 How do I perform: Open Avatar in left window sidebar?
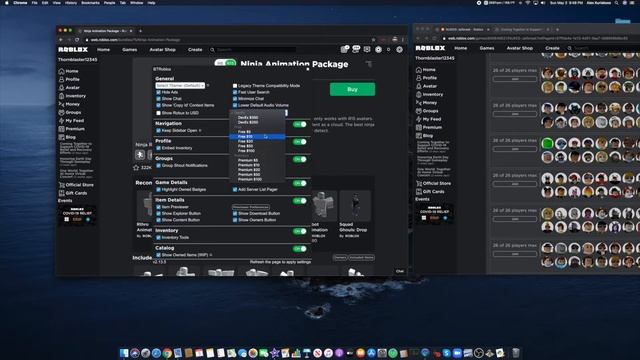pyautogui.click(x=69, y=87)
